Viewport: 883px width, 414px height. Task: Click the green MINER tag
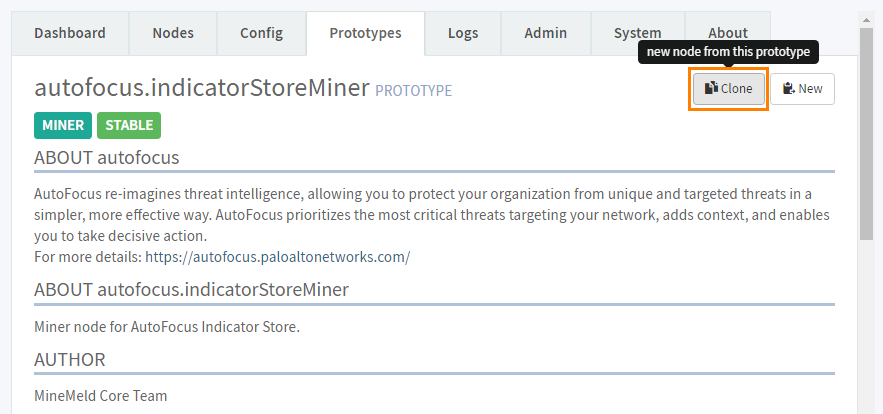click(63, 126)
